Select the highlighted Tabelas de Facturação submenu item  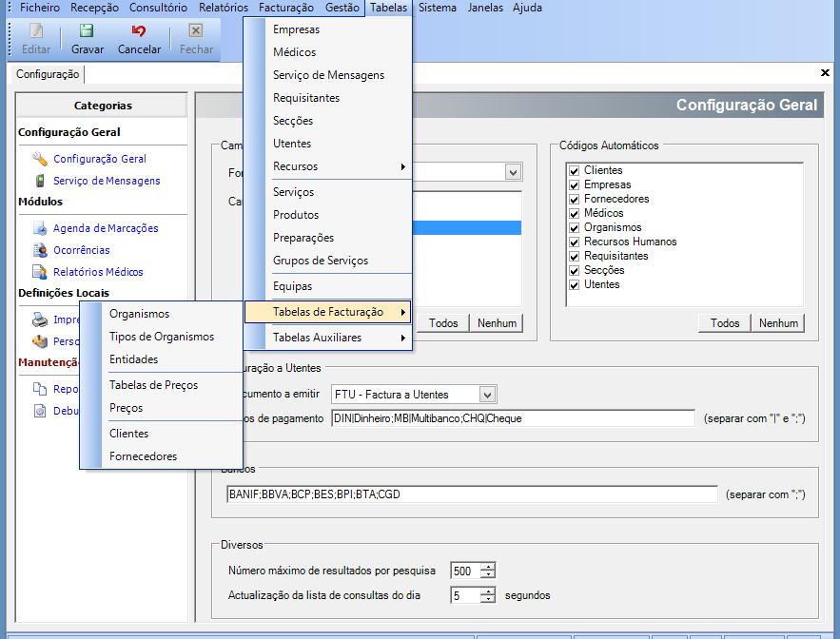point(328,312)
